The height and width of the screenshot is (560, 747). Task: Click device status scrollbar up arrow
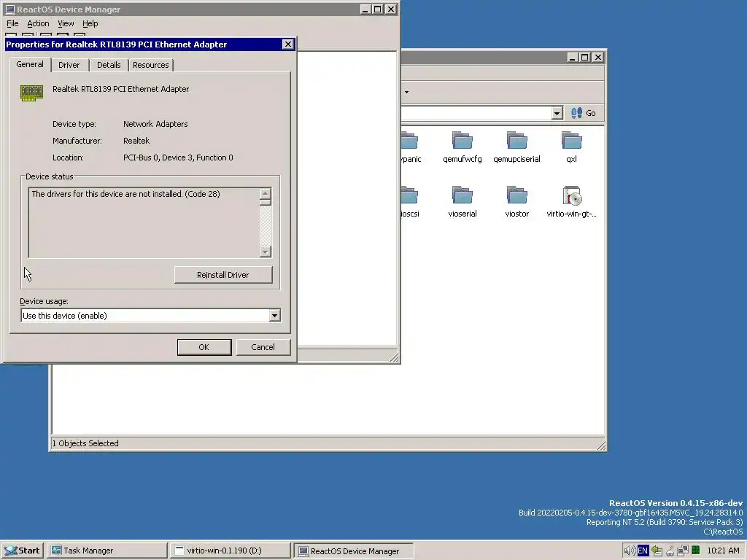pyautogui.click(x=266, y=193)
